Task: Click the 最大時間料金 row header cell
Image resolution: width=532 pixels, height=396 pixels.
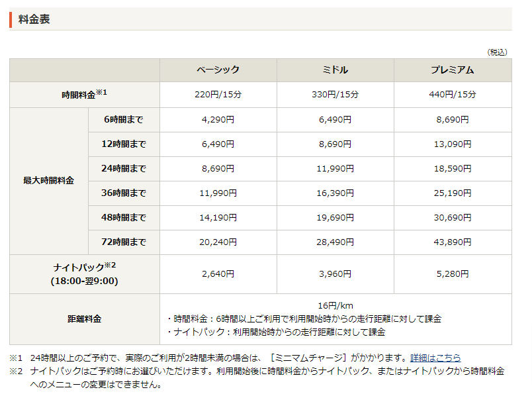Action: [48, 181]
